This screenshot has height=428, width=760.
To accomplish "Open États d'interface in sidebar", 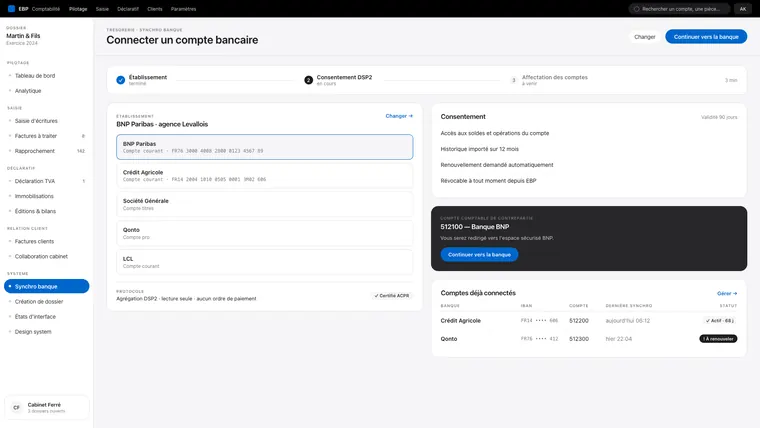I will click(47, 316).
